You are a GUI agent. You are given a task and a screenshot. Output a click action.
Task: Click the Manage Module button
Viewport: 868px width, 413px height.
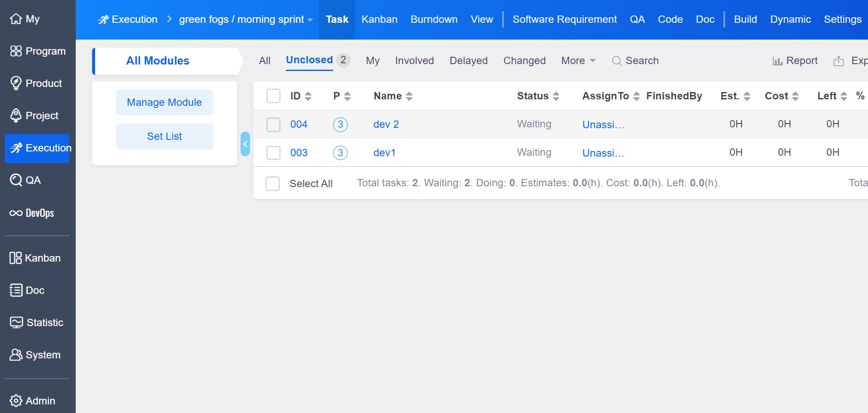tap(164, 102)
